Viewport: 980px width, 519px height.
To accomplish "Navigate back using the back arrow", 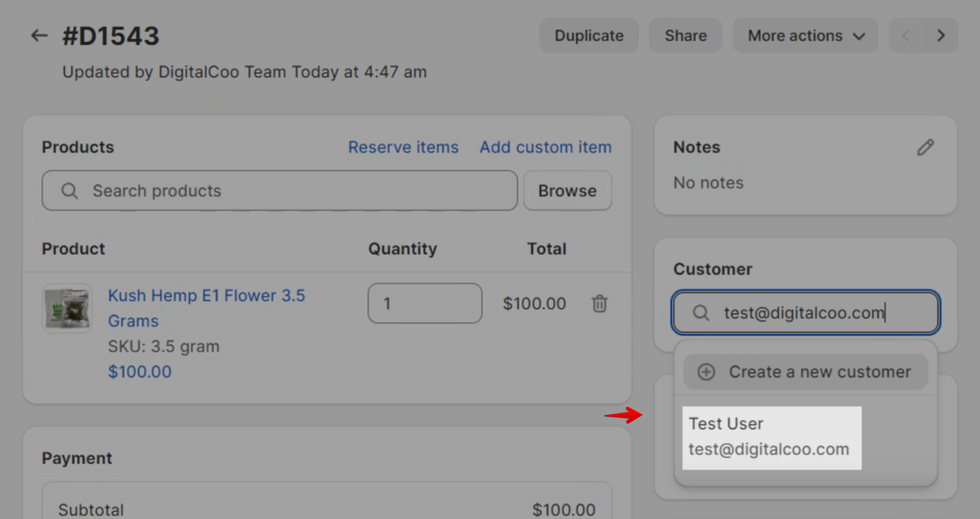I will (x=38, y=35).
